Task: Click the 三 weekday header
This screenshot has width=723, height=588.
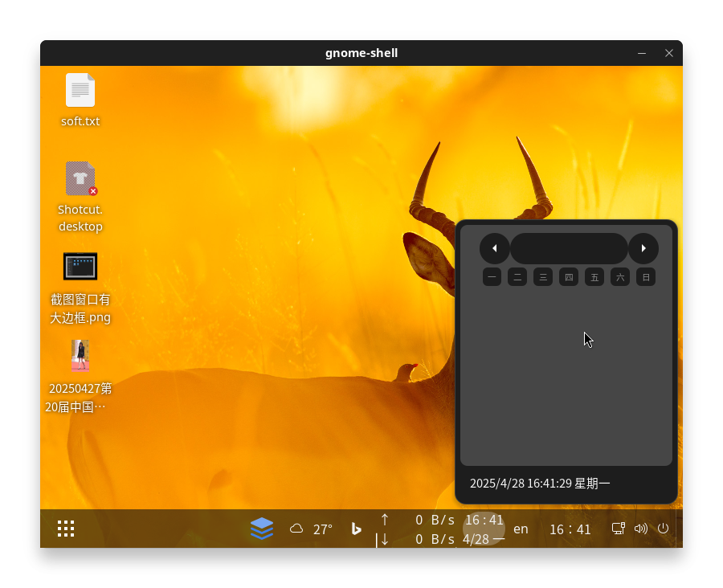Action: pos(543,277)
